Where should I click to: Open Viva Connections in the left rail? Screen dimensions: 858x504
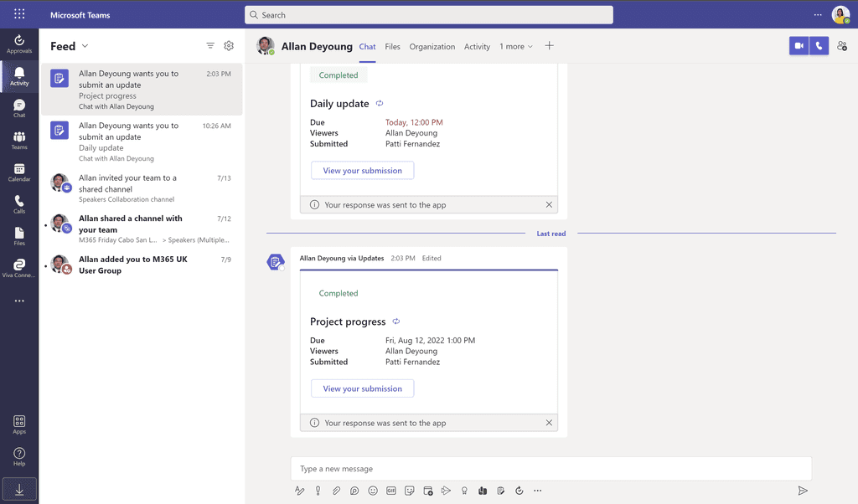tap(19, 269)
